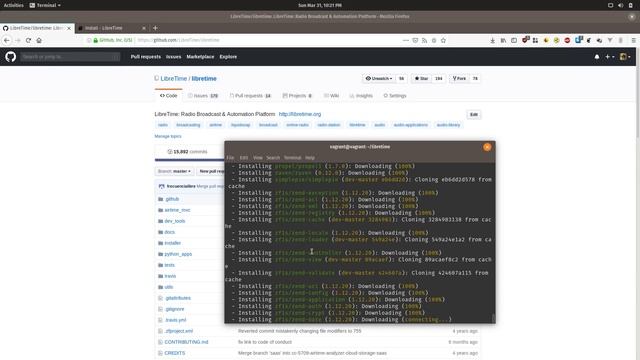Open Firefox library icon
The image size is (640, 360).
click(x=503, y=40)
